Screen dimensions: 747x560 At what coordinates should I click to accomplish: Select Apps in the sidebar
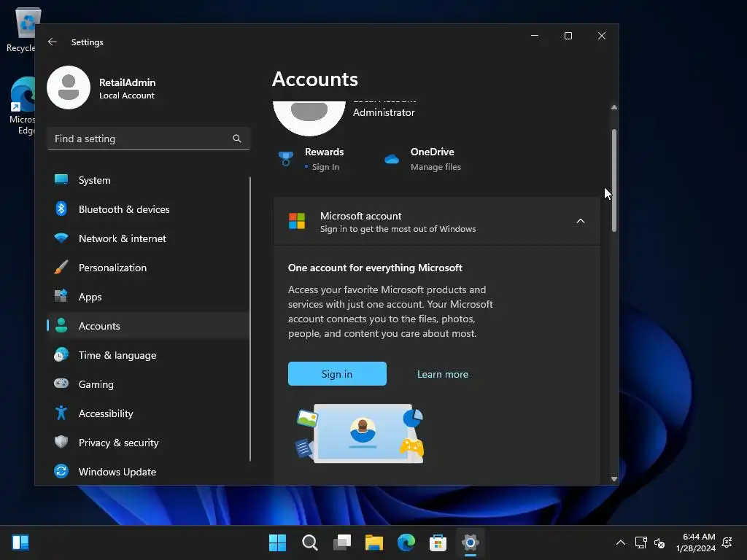(x=148, y=297)
